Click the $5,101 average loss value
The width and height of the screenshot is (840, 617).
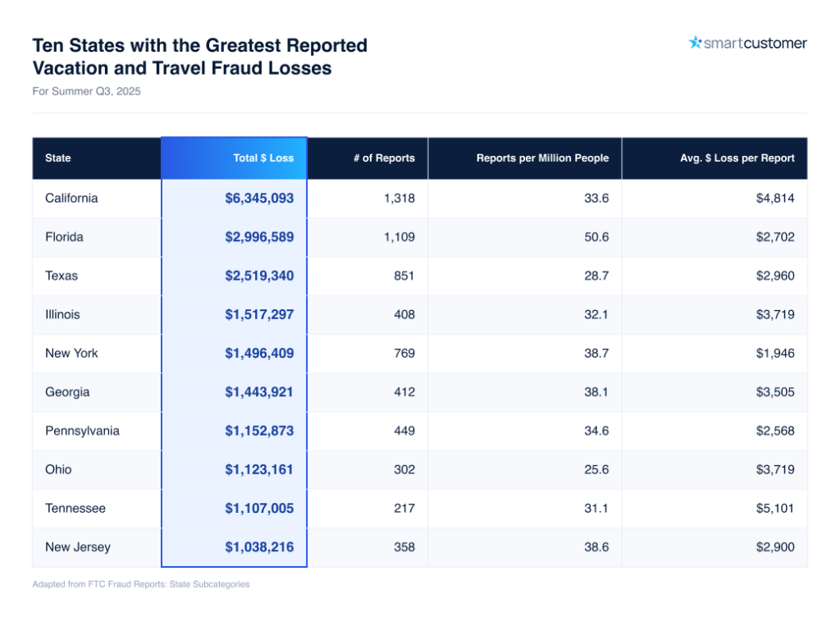click(775, 508)
